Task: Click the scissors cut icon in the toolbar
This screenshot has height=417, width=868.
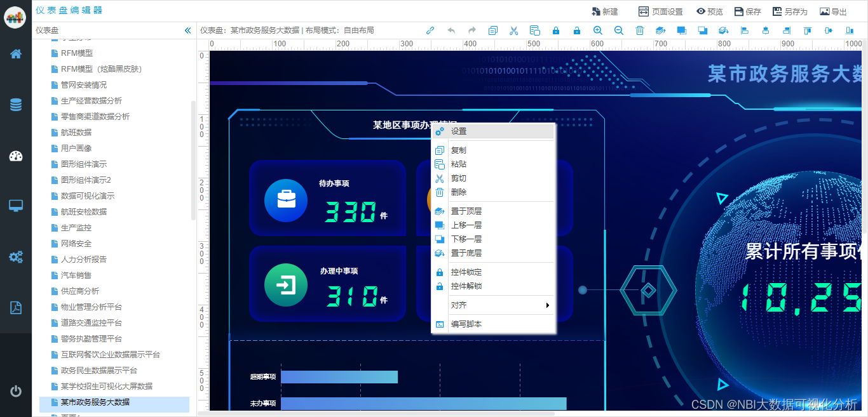Action: (x=514, y=30)
